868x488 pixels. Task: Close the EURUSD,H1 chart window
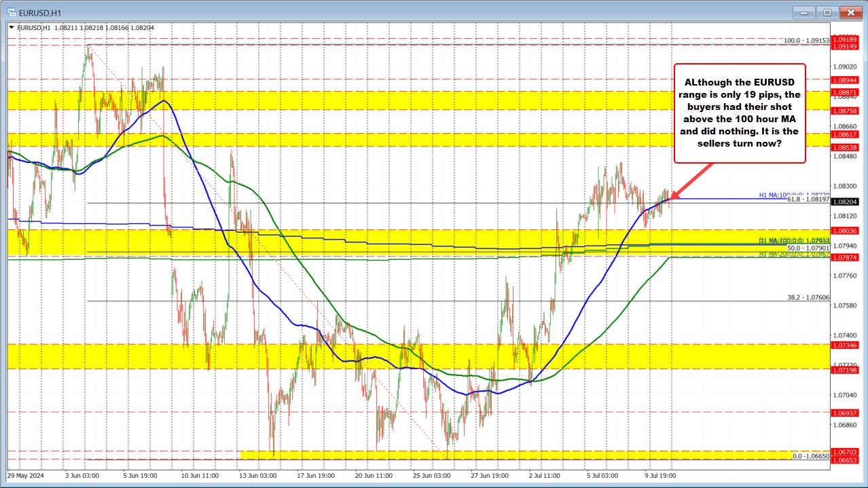849,12
